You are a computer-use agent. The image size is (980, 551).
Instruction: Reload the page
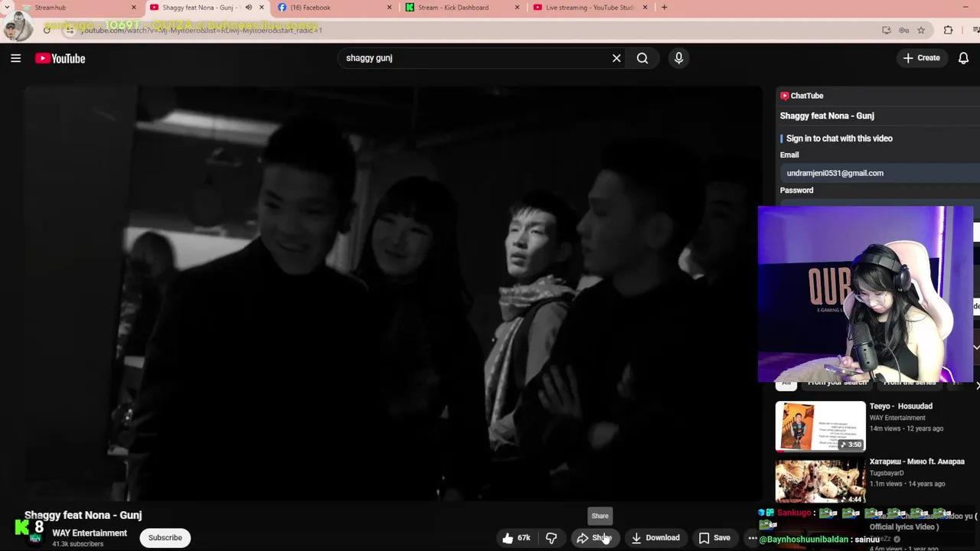pos(47,31)
